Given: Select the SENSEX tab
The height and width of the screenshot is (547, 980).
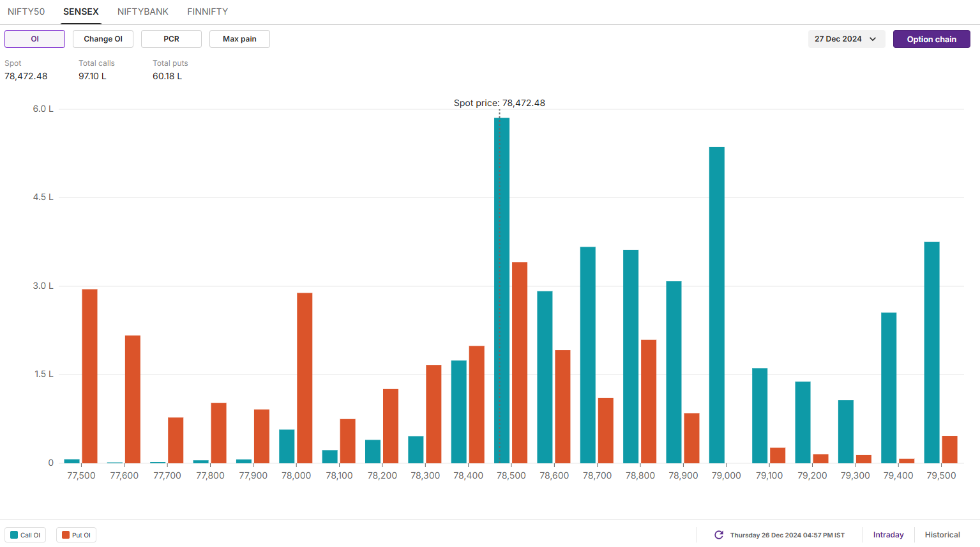Looking at the screenshot, I should [81, 12].
